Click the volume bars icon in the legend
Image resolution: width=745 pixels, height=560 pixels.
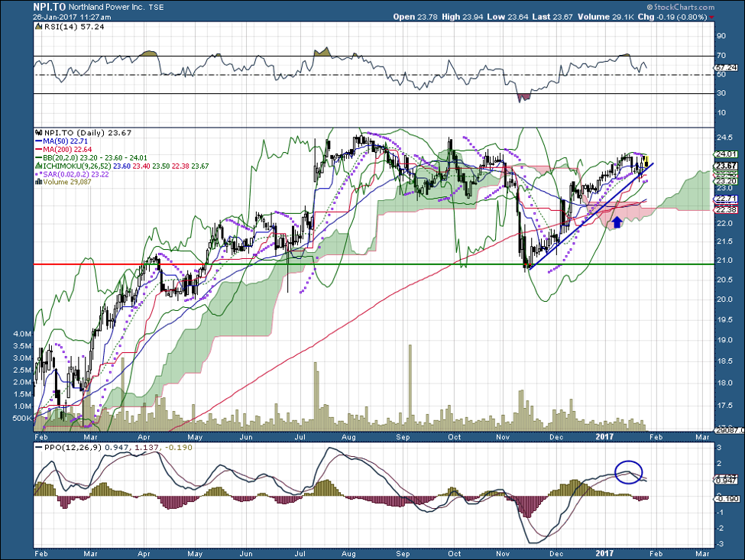coord(39,182)
